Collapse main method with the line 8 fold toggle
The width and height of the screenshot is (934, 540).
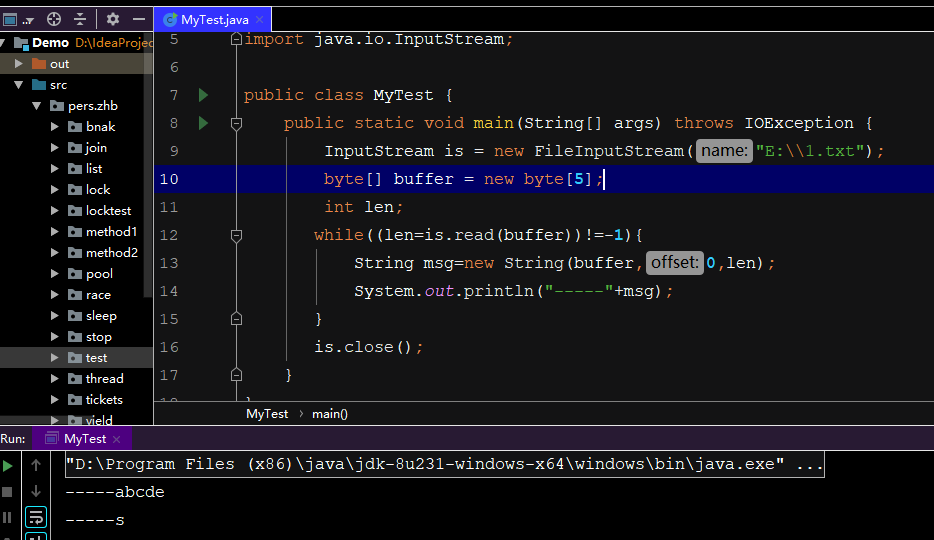point(236,123)
